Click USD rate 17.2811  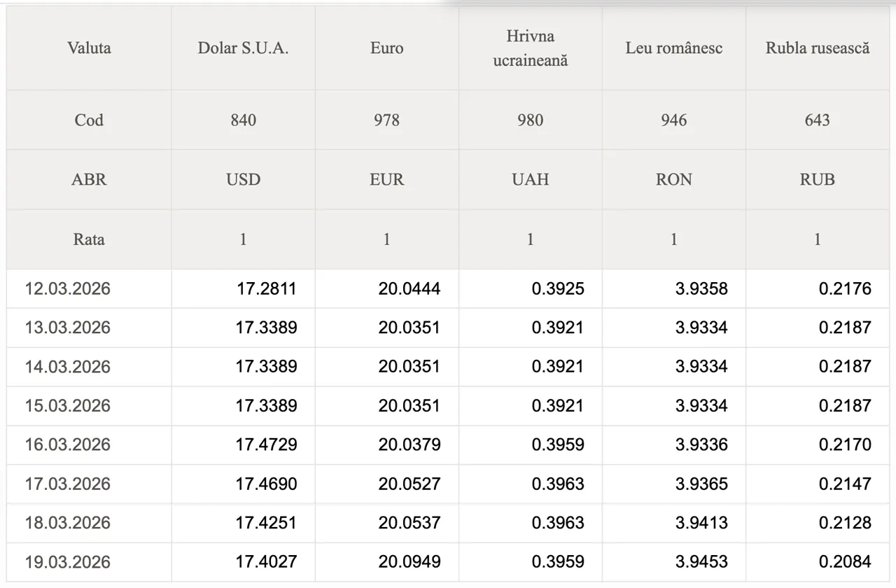pyautogui.click(x=266, y=288)
